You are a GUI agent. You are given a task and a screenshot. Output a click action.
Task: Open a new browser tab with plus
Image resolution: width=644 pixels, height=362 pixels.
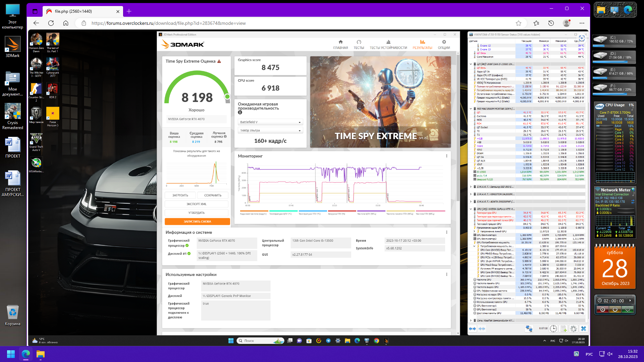coord(129,11)
